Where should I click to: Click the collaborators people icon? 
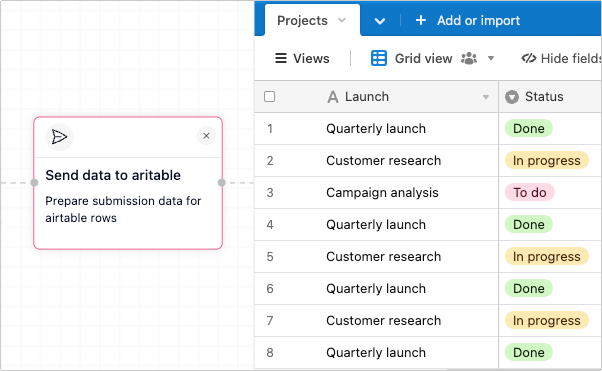pos(469,58)
